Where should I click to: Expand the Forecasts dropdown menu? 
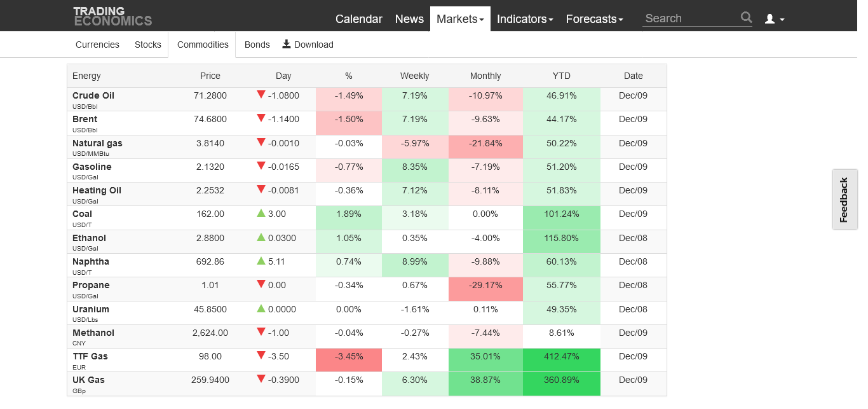pyautogui.click(x=594, y=19)
